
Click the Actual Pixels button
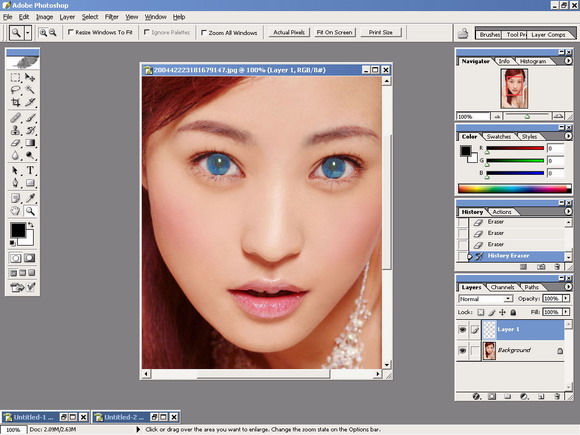click(x=289, y=32)
